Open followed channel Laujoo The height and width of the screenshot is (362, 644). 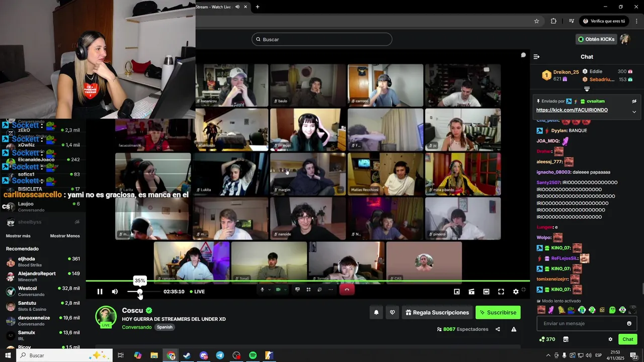[x=43, y=207]
